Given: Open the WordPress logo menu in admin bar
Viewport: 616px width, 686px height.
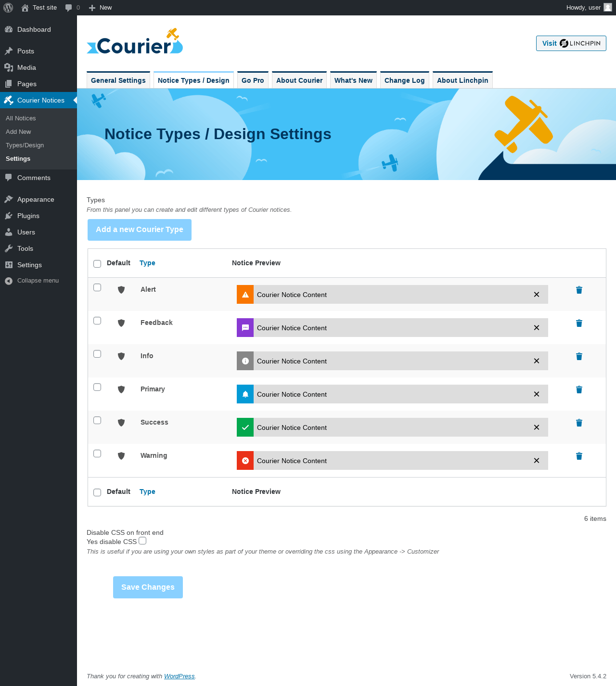Looking at the screenshot, I should [x=8, y=8].
